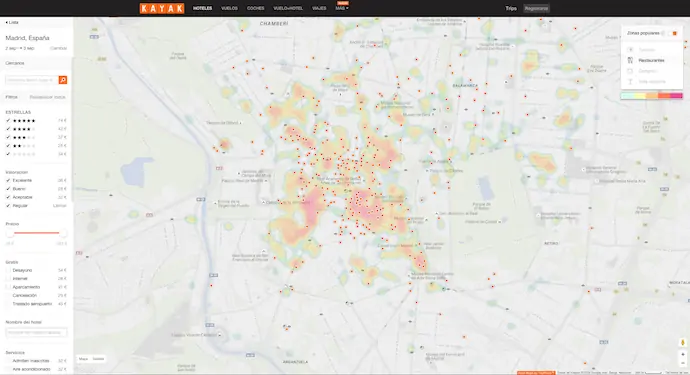The image size is (690, 375).
Task: Click the Street View pegman icon
Action: (683, 342)
